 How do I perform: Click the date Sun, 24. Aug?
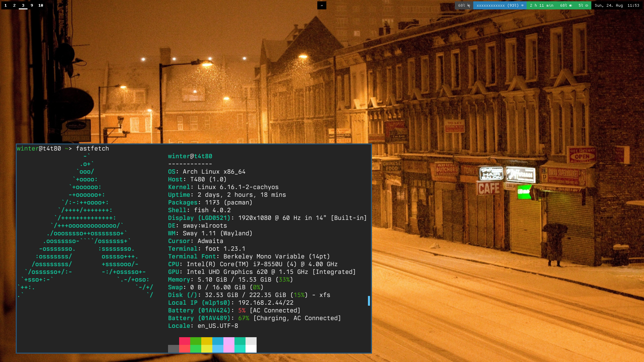pos(608,5)
